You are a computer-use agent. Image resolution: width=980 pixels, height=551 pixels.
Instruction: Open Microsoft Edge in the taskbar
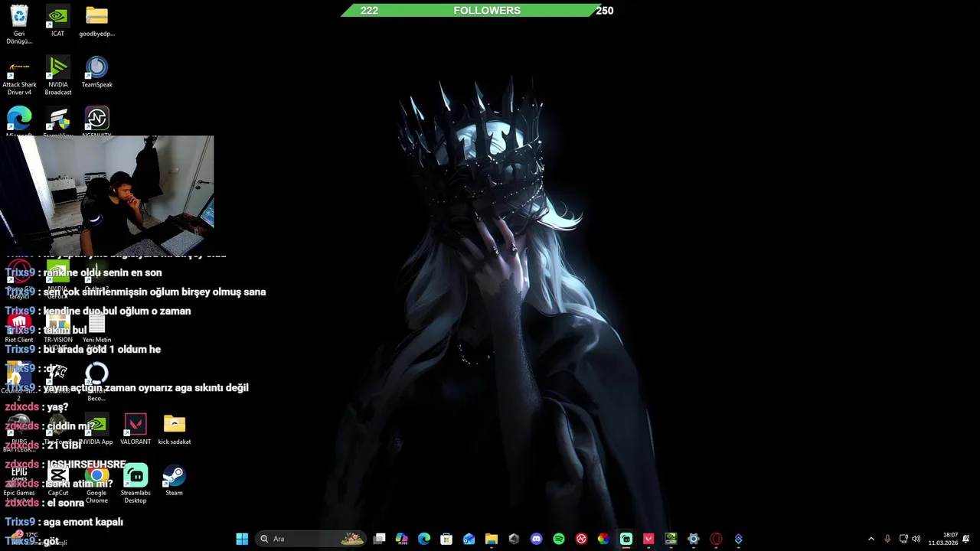tap(423, 539)
